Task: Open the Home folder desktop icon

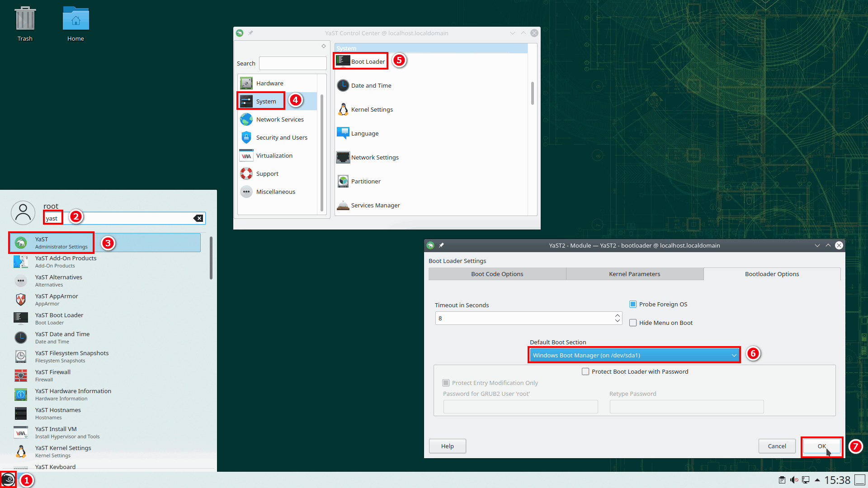Action: point(75,24)
